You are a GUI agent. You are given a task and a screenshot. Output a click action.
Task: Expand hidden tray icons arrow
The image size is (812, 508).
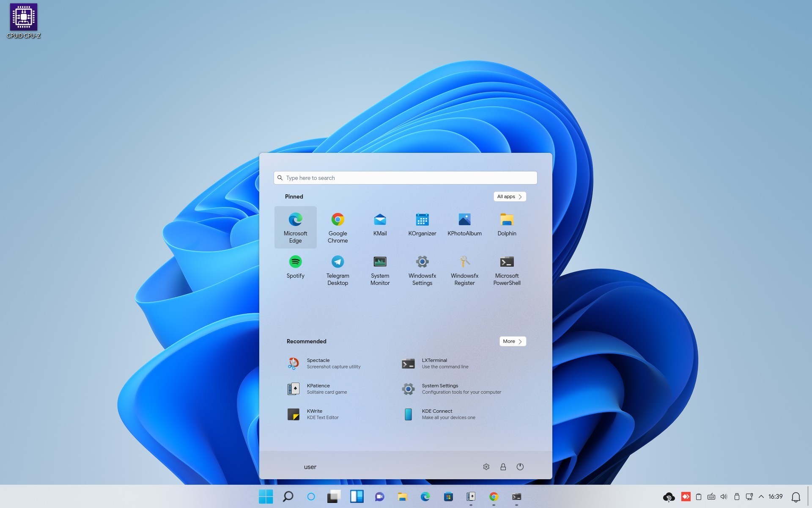tap(761, 497)
